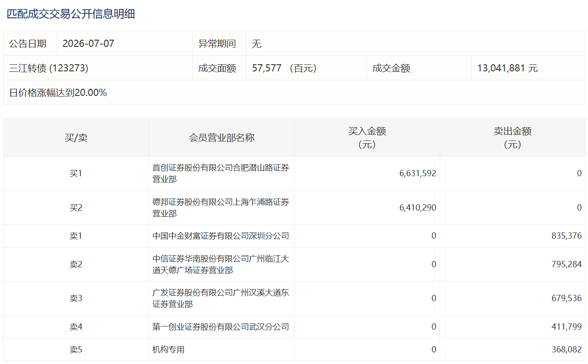
Task: Click the 买入金额 (元) column header
Action: point(367,137)
